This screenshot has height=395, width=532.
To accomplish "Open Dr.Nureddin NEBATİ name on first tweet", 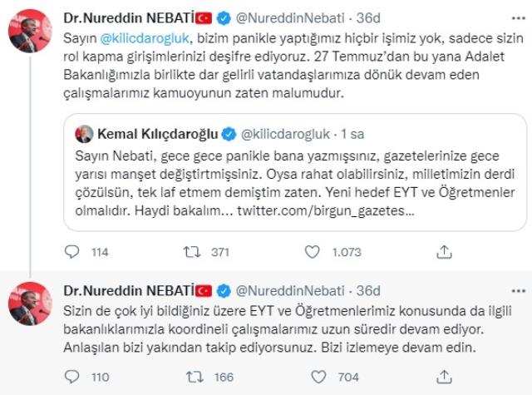I will tap(129, 18).
